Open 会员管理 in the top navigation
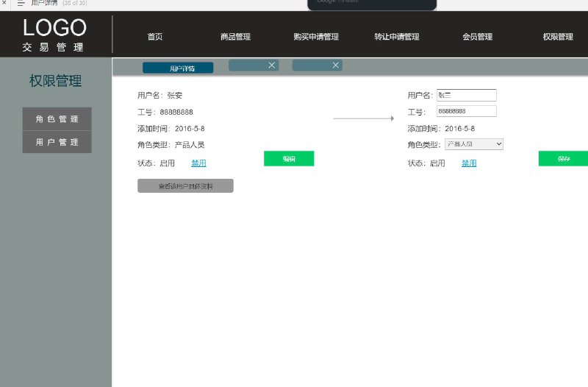 pyautogui.click(x=477, y=37)
